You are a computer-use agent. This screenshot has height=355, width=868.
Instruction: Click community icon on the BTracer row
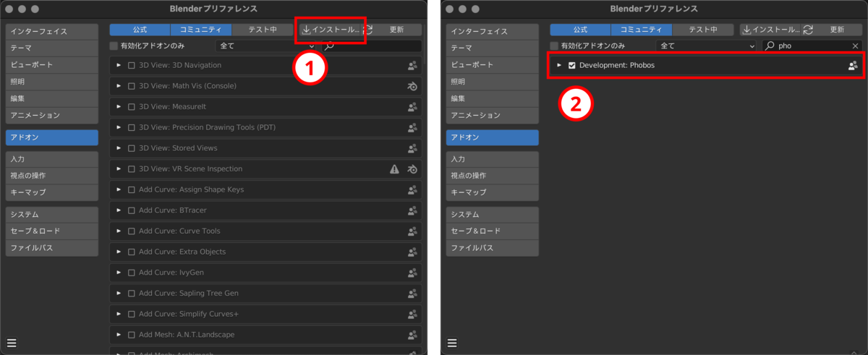412,210
